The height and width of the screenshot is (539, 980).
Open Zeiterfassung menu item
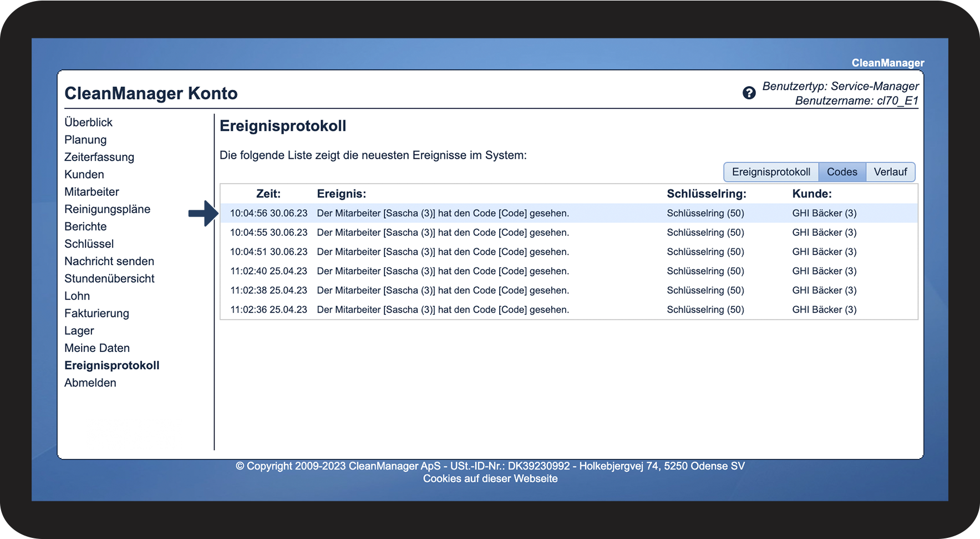(x=99, y=157)
